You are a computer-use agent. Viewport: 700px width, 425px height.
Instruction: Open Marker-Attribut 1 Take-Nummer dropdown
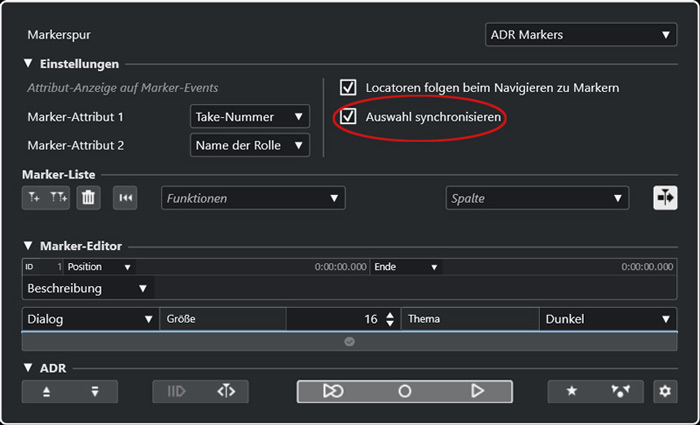coord(250,117)
